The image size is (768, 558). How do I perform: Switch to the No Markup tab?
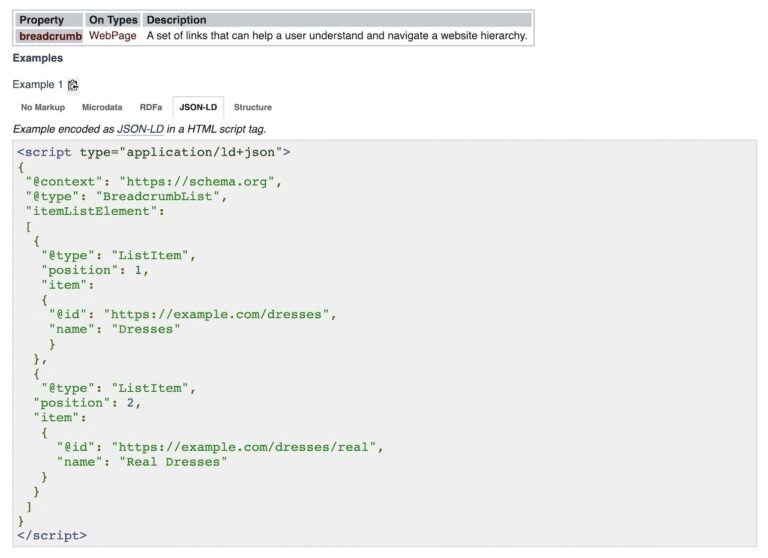click(41, 107)
